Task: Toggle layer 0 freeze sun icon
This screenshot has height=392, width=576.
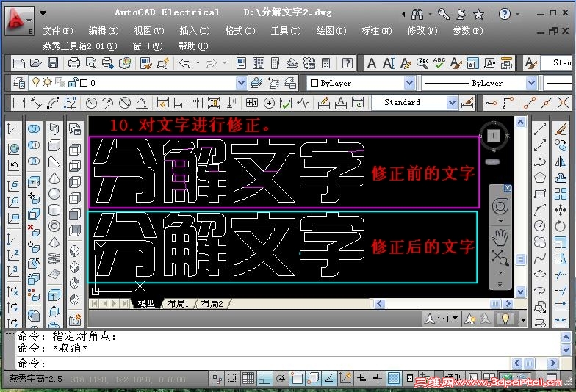Action: pyautogui.click(x=47, y=82)
